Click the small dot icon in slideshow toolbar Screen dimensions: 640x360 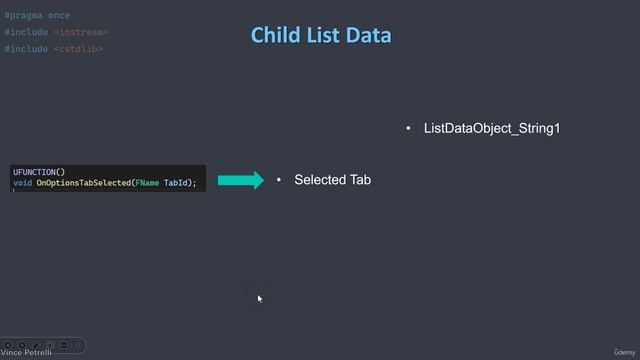point(50,345)
